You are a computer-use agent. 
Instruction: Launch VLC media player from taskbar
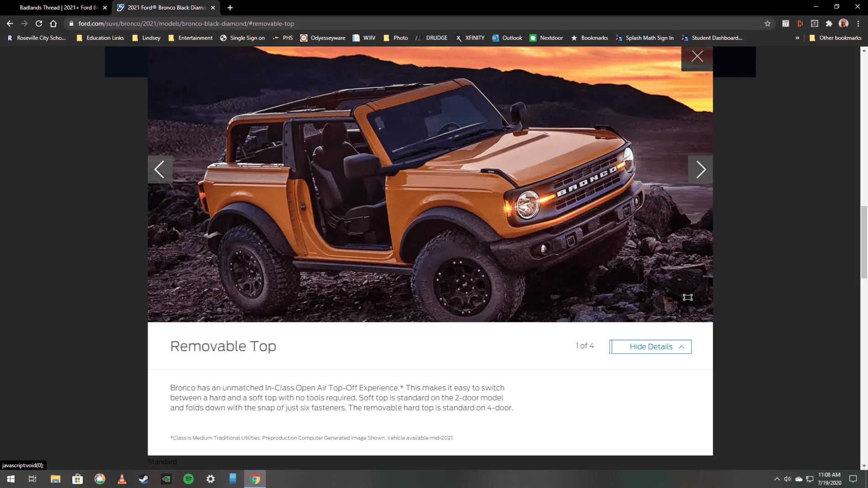pos(122,479)
